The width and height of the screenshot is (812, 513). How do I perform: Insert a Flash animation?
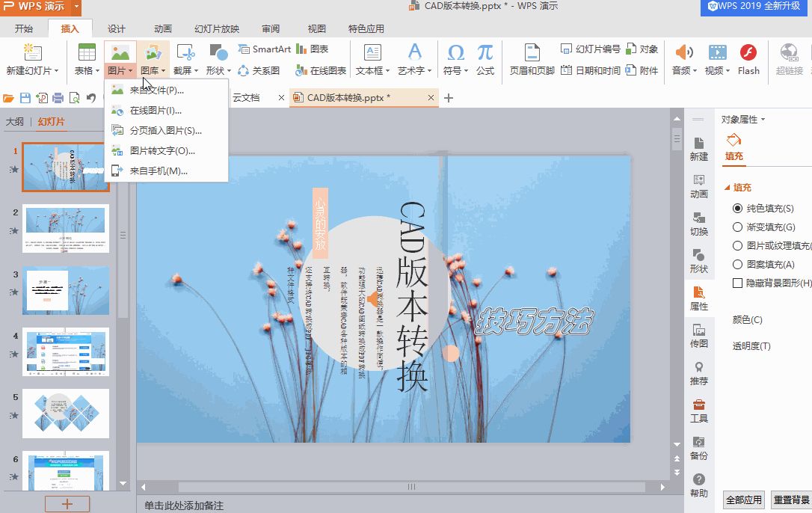[x=748, y=60]
